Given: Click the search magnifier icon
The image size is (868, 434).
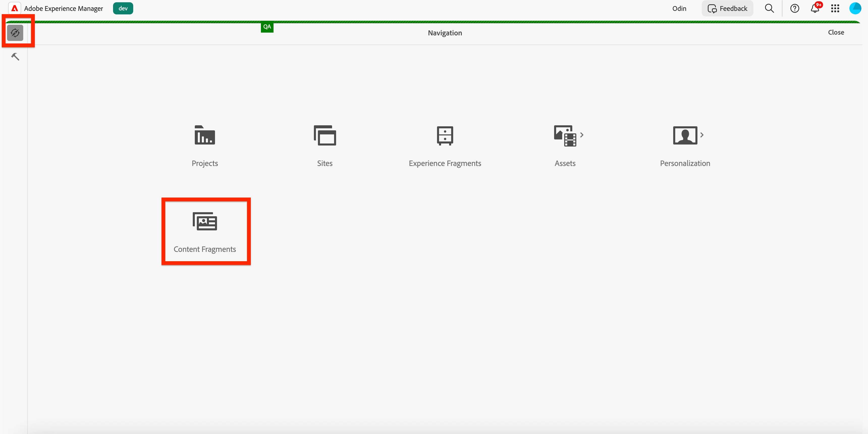Looking at the screenshot, I should pos(769,8).
